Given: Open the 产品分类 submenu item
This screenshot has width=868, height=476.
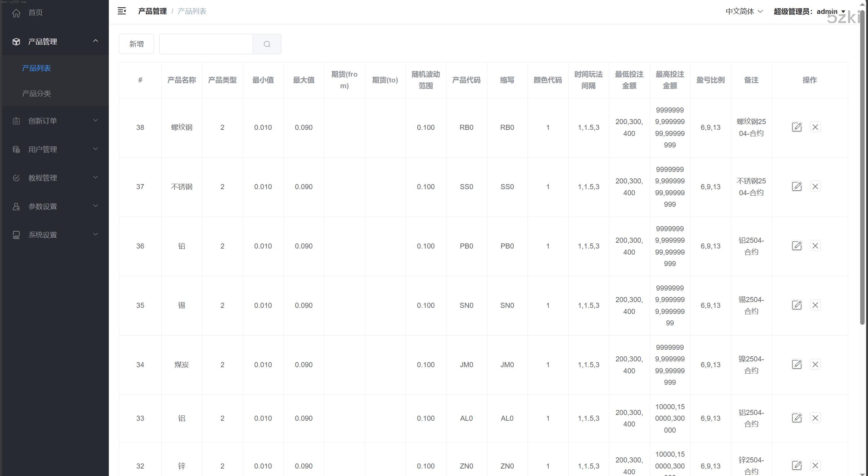Looking at the screenshot, I should (36, 94).
